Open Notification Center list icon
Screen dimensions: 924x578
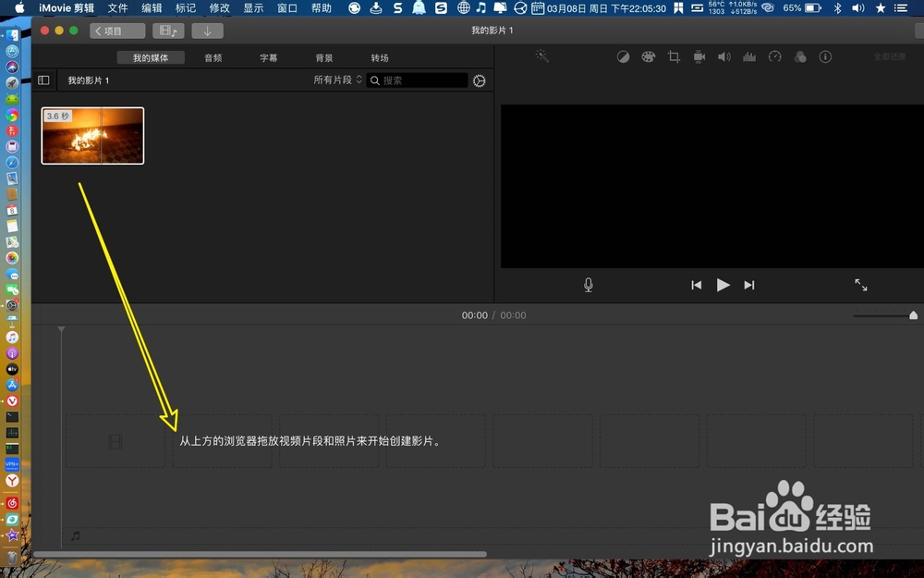click(901, 8)
